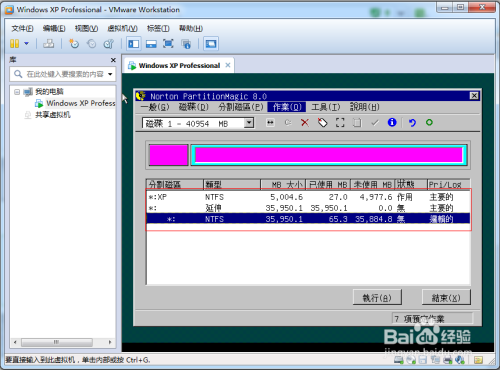500x370 pixels.
Task: Open the VMware 编辑(E) menu
Action: click(x=54, y=28)
